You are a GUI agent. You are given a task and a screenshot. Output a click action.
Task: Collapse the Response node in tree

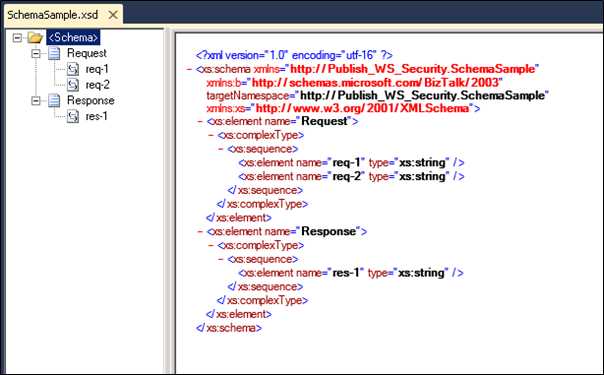pos(36,100)
